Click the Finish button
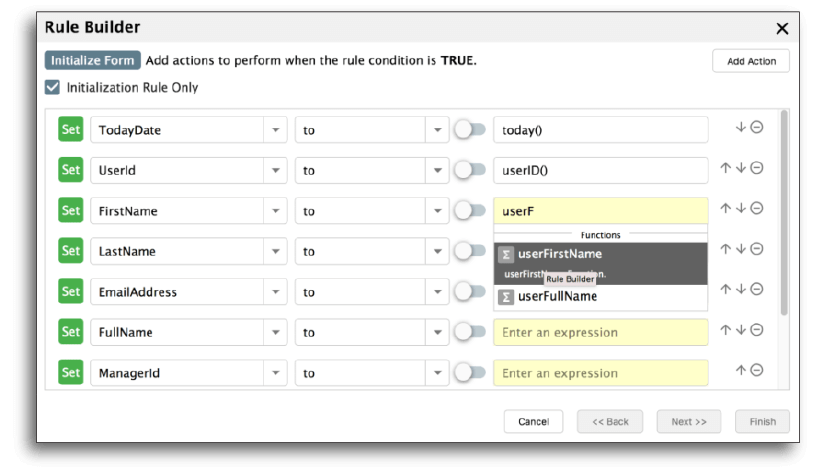The width and height of the screenshot is (816, 469). 762,421
